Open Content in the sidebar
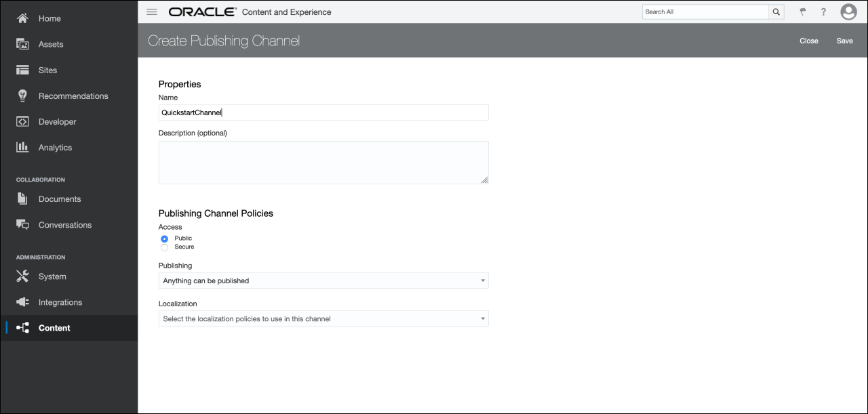The width and height of the screenshot is (868, 414). coord(69,328)
